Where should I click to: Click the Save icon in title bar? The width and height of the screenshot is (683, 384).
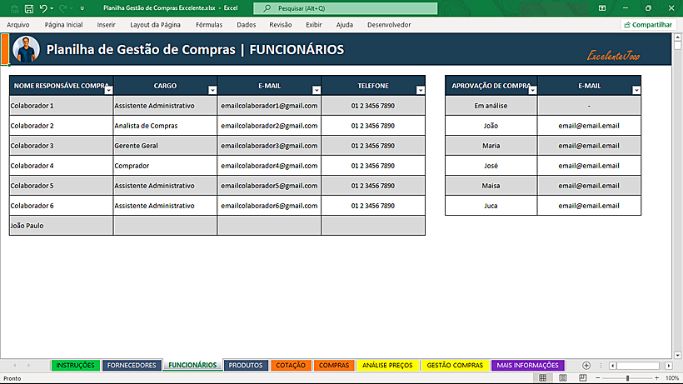[29, 8]
